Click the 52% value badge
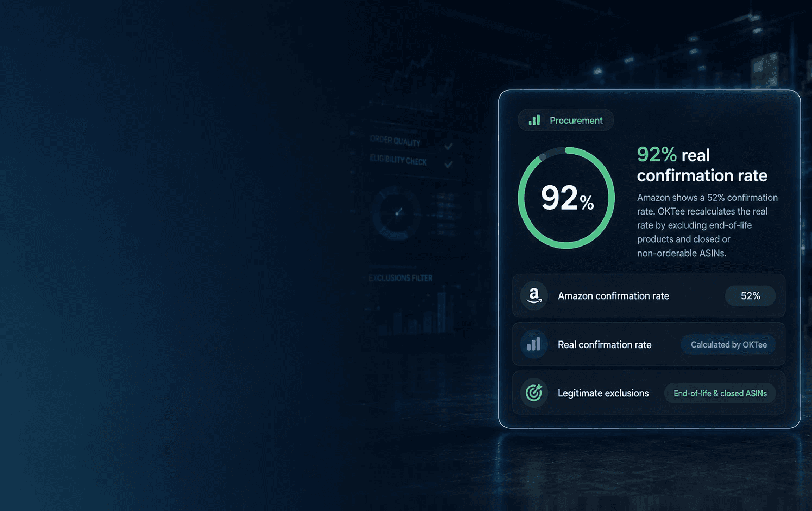Viewport: 812px width, 511px height. (750, 296)
